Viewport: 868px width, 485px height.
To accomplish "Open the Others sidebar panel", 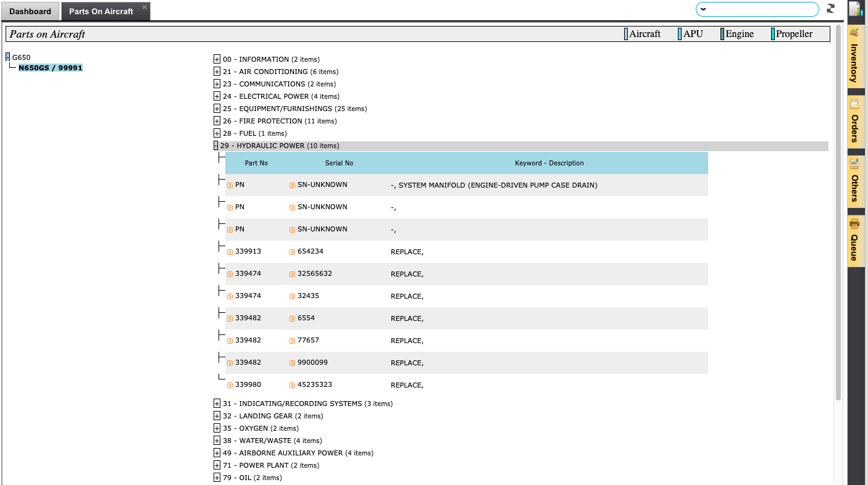I will coord(854,185).
